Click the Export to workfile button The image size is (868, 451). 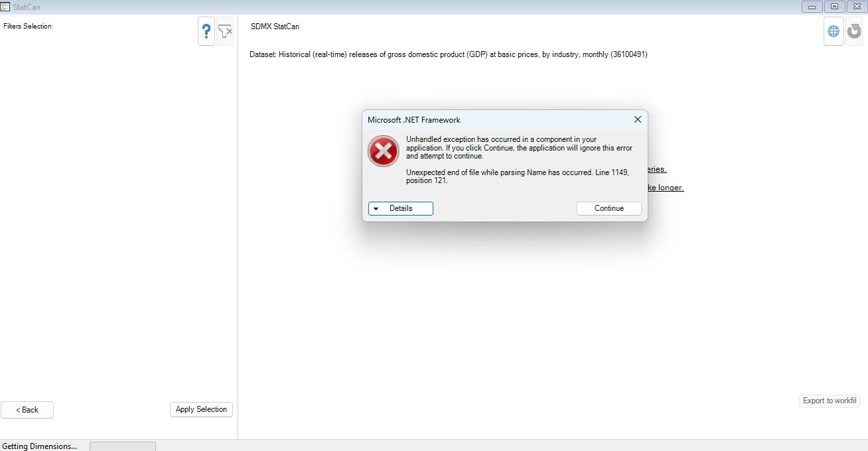pyautogui.click(x=830, y=401)
